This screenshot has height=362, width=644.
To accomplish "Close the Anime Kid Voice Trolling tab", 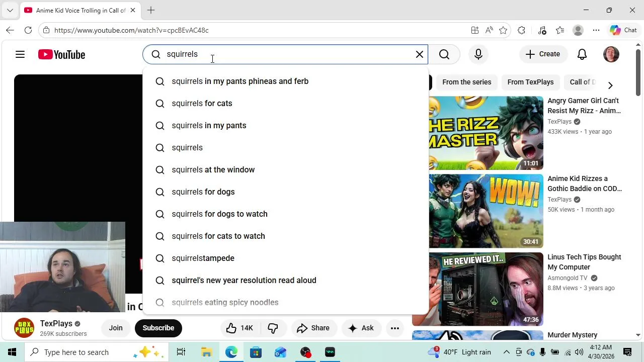I will coord(133,10).
